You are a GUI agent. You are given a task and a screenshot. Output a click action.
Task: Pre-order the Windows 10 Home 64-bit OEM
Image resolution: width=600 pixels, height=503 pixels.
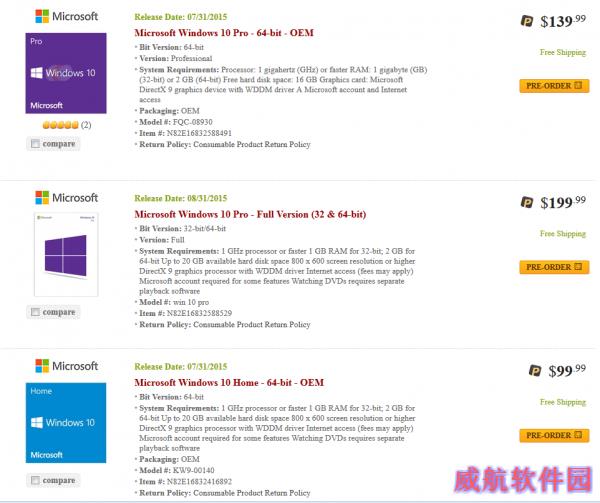tap(554, 435)
